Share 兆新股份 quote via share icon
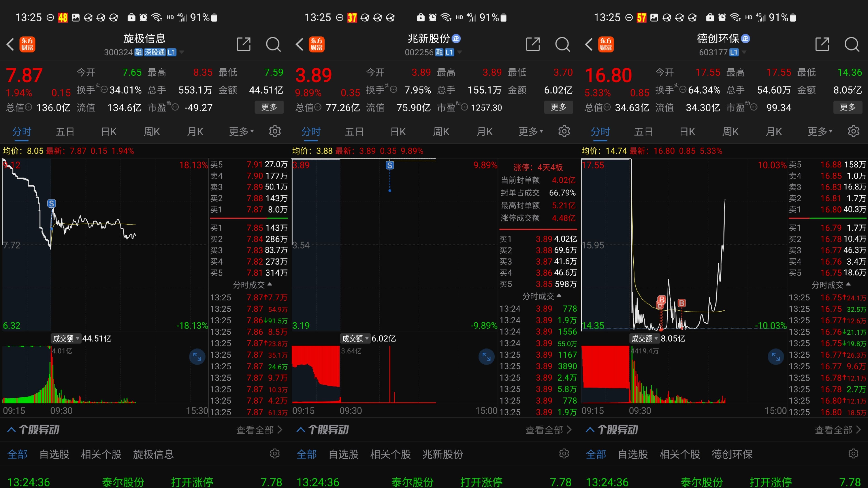The image size is (868, 488). [x=533, y=44]
